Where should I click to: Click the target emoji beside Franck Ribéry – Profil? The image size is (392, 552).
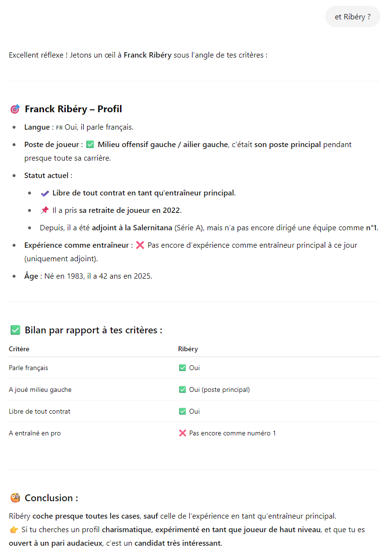pyautogui.click(x=15, y=109)
